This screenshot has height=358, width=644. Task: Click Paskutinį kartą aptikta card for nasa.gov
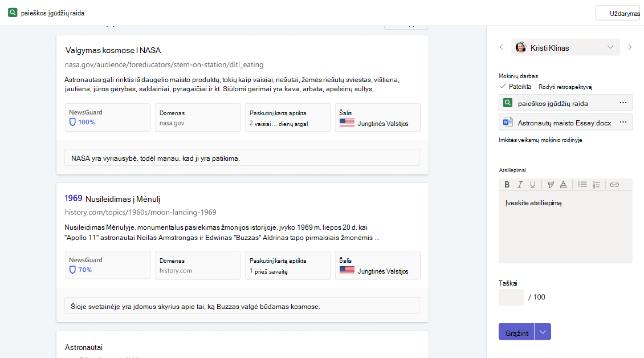[x=287, y=117]
